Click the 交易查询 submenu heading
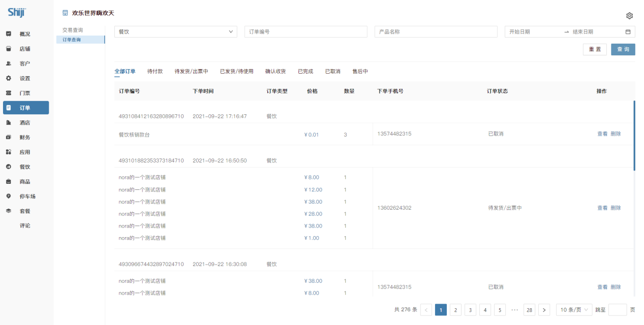 pos(73,30)
